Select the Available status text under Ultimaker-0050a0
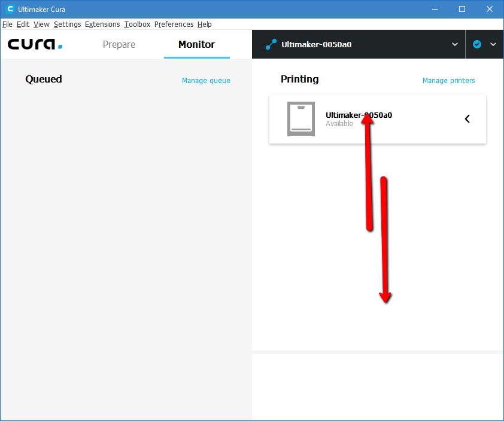This screenshot has height=421, width=504. click(339, 124)
